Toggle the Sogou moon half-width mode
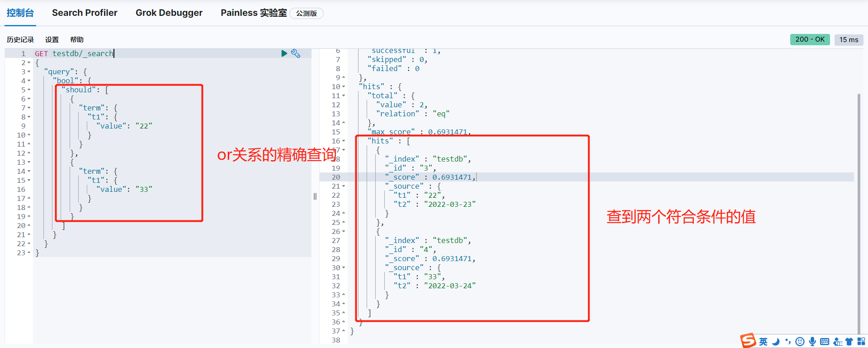The height and width of the screenshot is (348, 868). [776, 342]
